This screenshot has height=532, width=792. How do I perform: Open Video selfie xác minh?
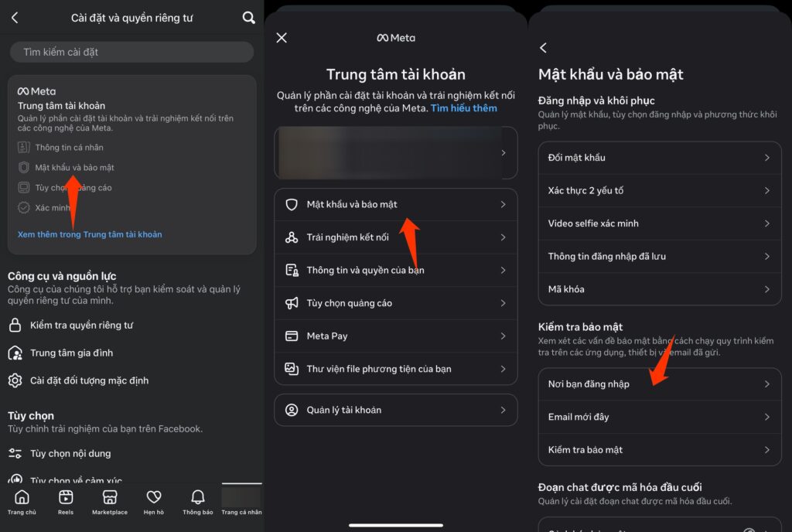coord(660,223)
